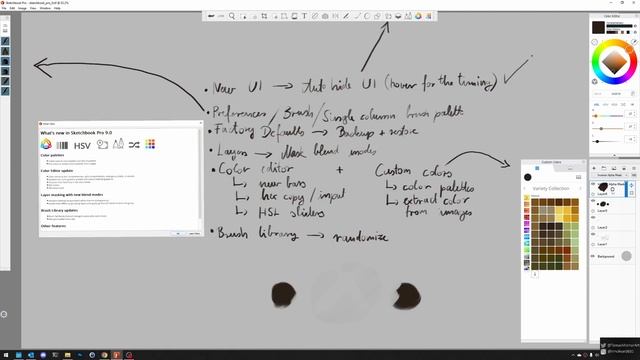The width and height of the screenshot is (640, 360).
Task: Click the diamond inside the color wheel
Action: [x=614, y=62]
